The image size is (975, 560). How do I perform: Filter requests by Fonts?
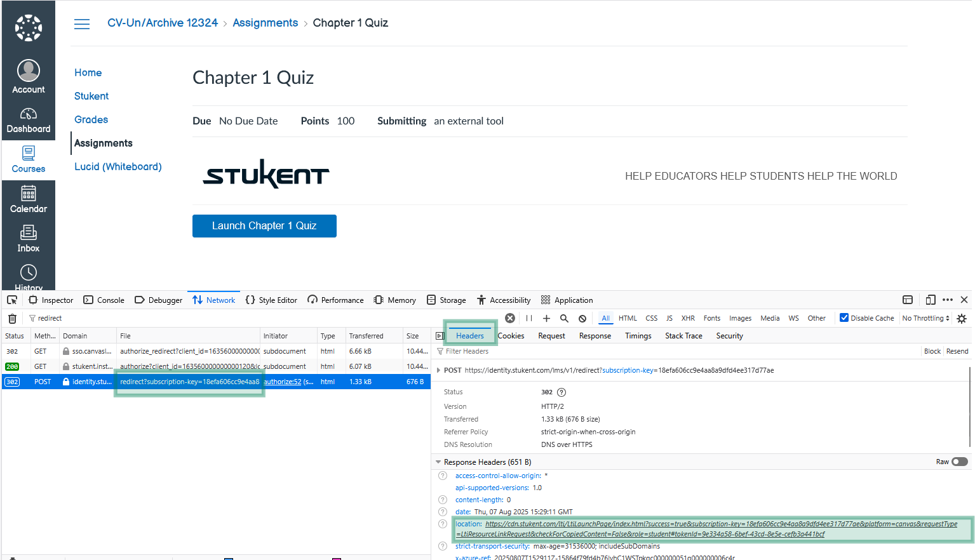pyautogui.click(x=712, y=318)
